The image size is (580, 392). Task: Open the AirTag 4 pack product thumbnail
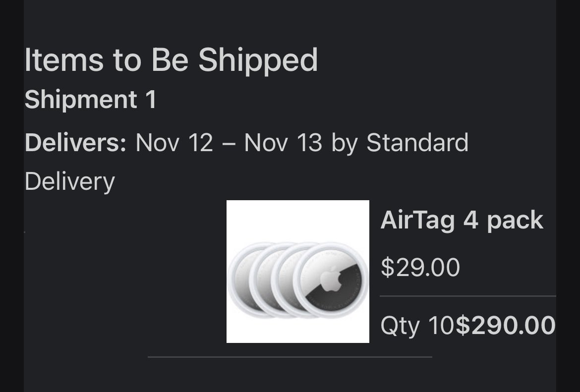point(297,271)
